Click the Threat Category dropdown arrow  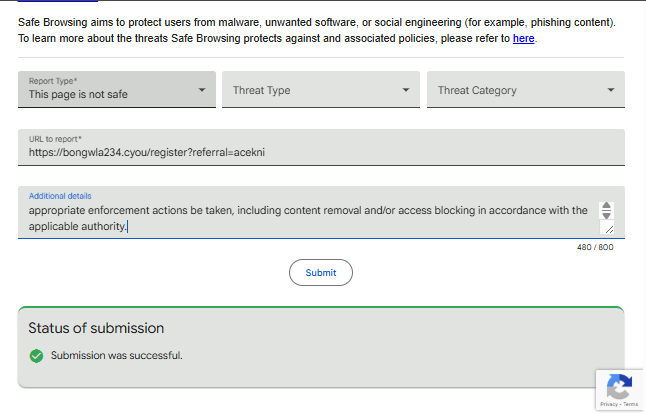point(611,90)
